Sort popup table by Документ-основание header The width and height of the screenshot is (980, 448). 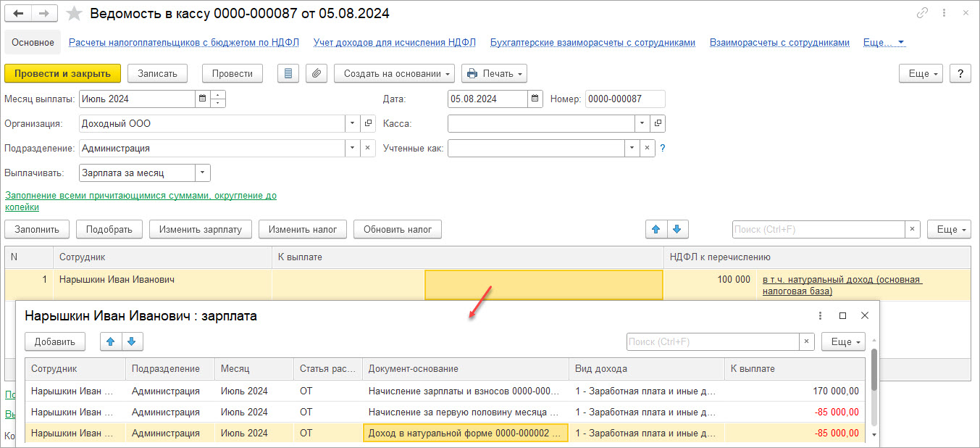click(x=465, y=369)
